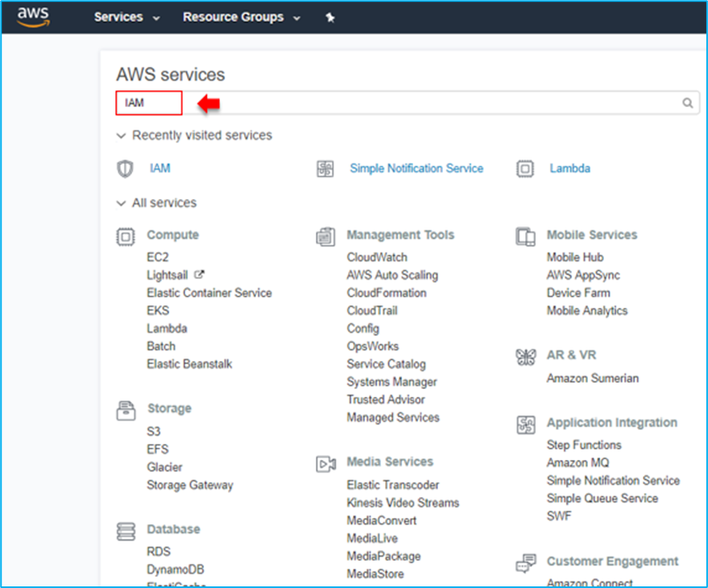
Task: Open the Services dropdown menu
Action: pyautogui.click(x=127, y=17)
